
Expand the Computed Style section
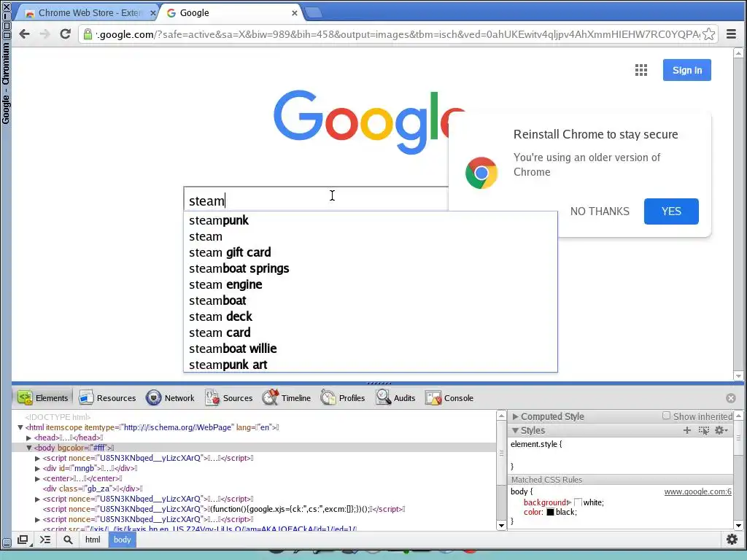pyautogui.click(x=515, y=416)
